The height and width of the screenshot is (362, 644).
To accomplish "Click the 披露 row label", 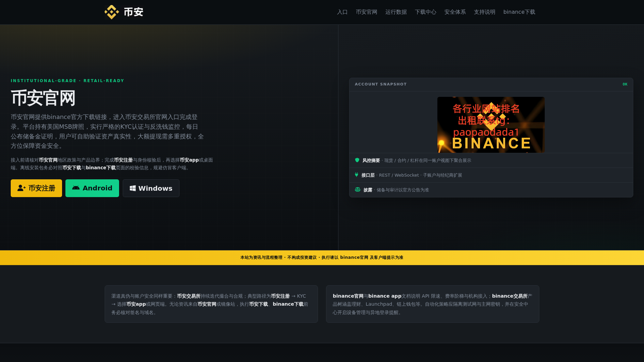I will 368,190.
